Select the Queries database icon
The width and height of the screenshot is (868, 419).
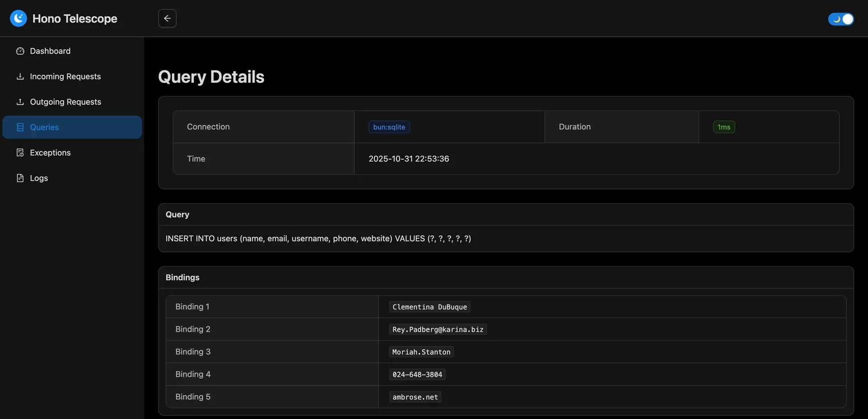pyautogui.click(x=20, y=127)
